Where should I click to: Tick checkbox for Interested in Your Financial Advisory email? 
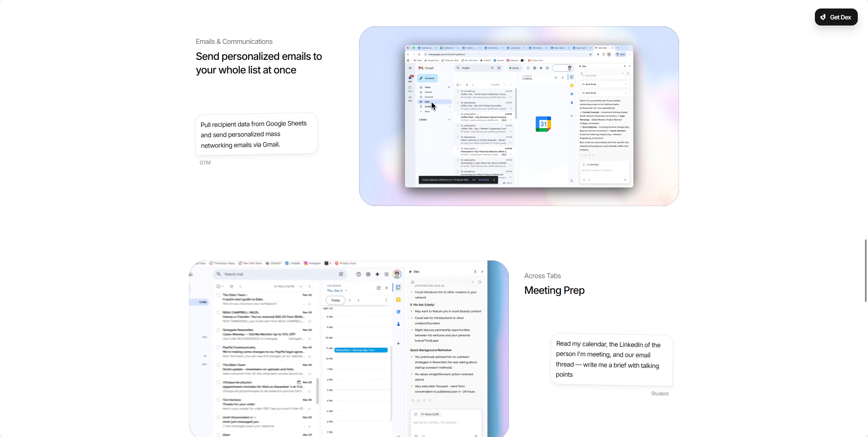tap(458, 149)
